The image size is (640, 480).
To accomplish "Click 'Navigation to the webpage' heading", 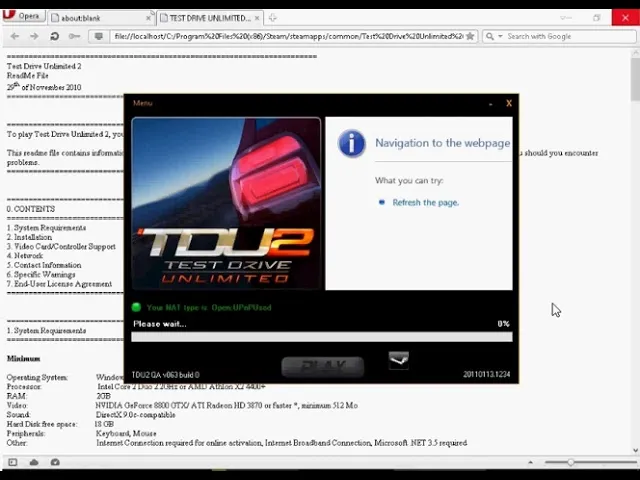I will [x=442, y=143].
